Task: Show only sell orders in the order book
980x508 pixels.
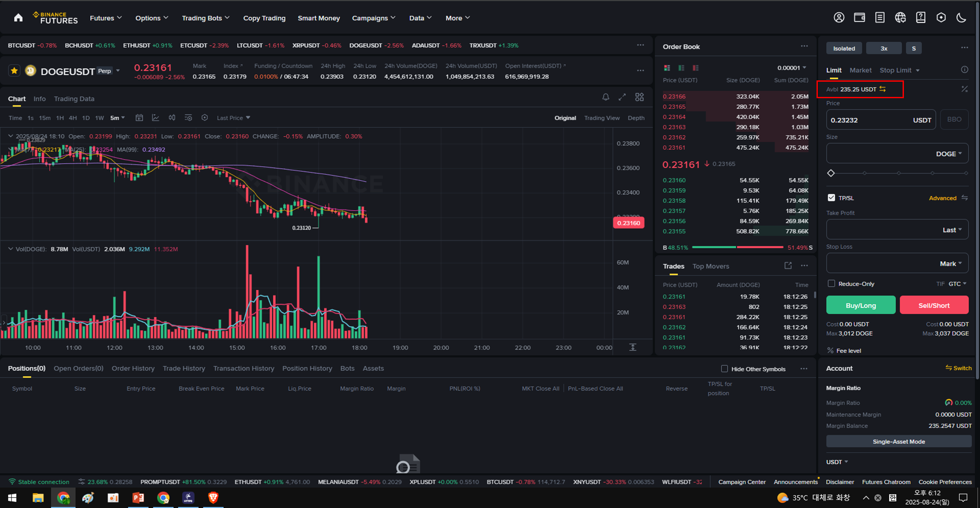Action: (x=696, y=68)
